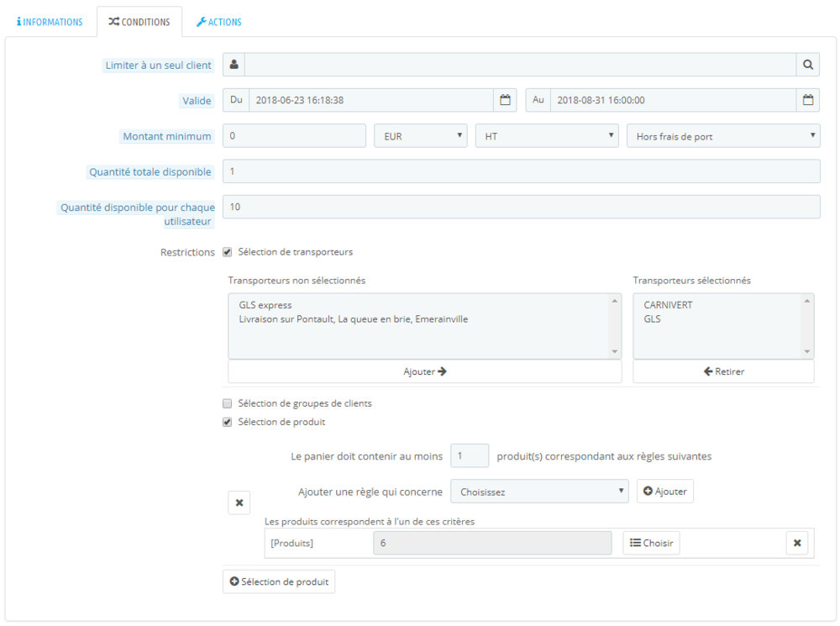Viewport: 840px width, 626px height.
Task: Click the Montant minimum amount field
Action: (x=294, y=136)
